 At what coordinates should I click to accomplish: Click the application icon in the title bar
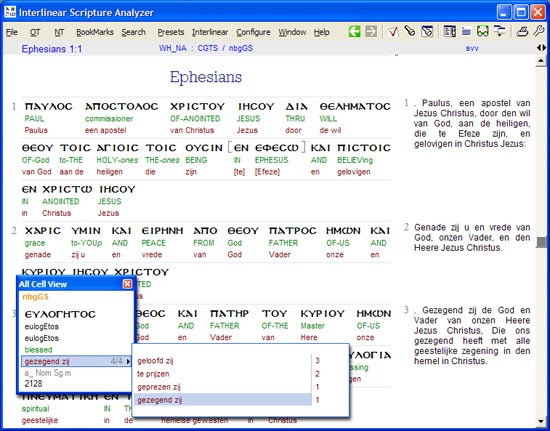point(10,12)
